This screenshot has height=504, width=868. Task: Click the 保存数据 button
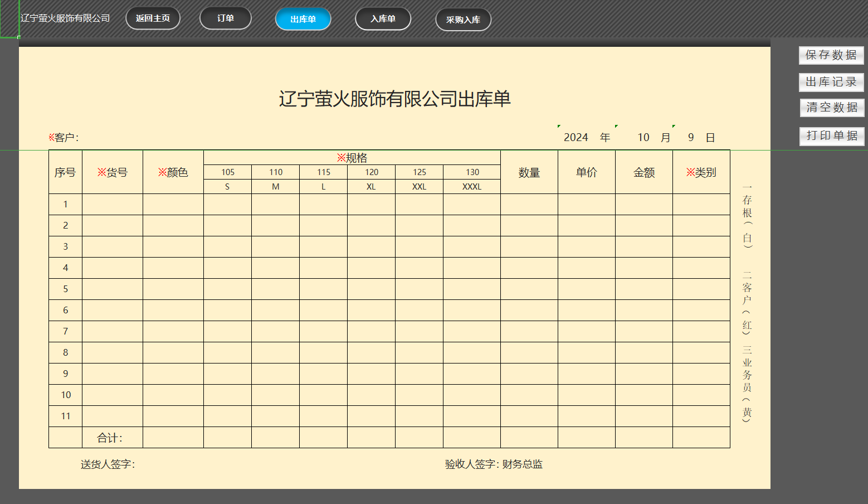point(831,55)
